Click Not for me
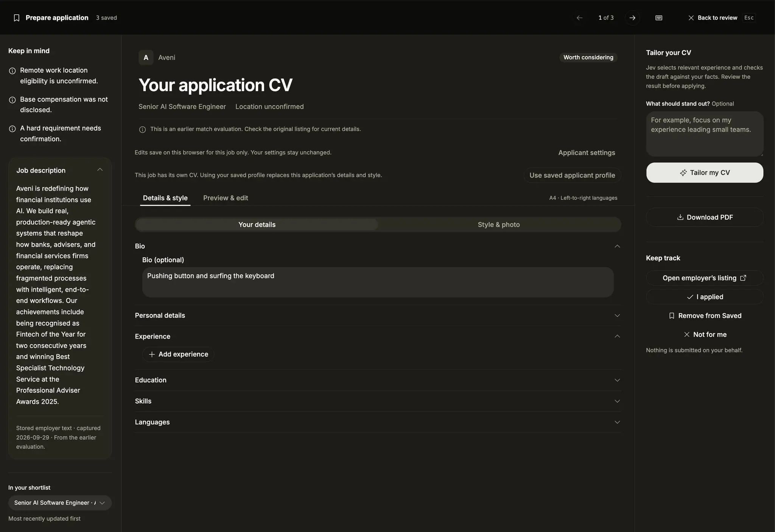 tap(705, 334)
